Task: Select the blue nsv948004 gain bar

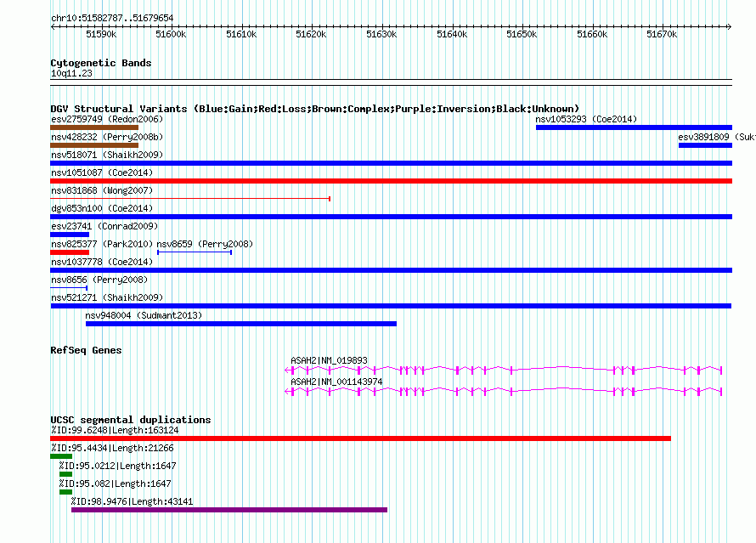Action: [241, 324]
